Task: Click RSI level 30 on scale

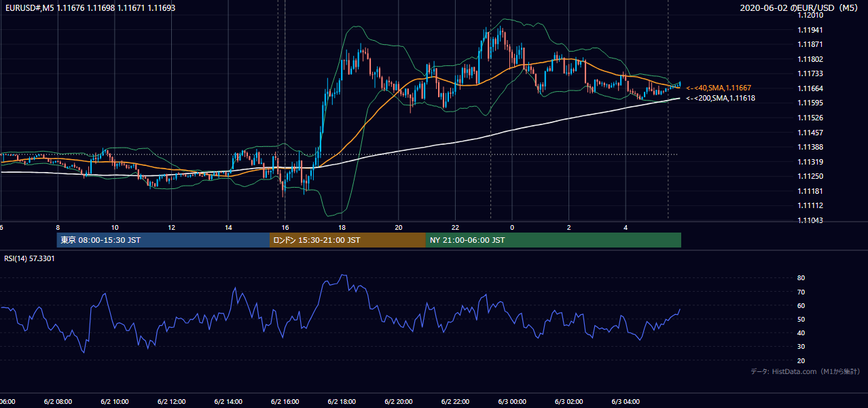Action: coord(801,347)
